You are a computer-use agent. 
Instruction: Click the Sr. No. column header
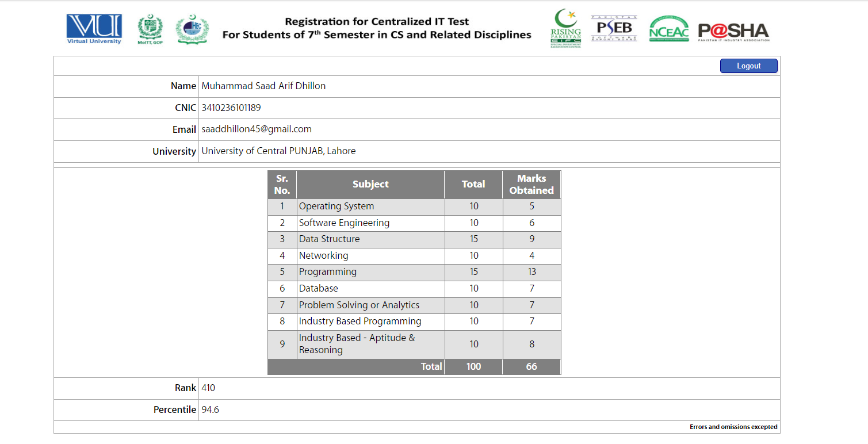pos(282,185)
